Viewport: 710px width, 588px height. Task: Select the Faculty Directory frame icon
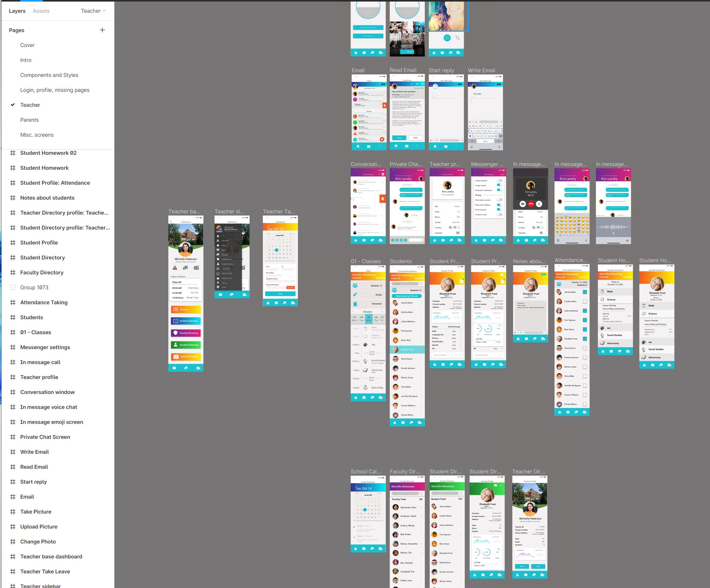[13, 272]
